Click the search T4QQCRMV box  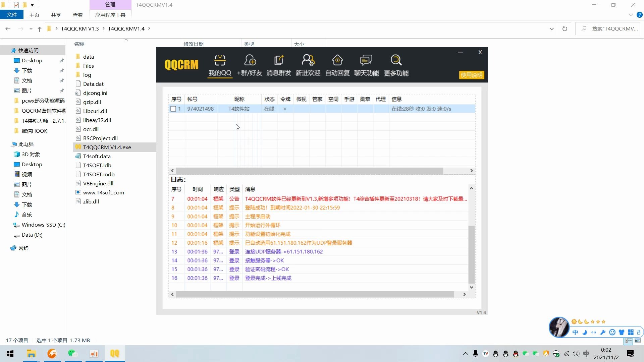click(x=607, y=29)
